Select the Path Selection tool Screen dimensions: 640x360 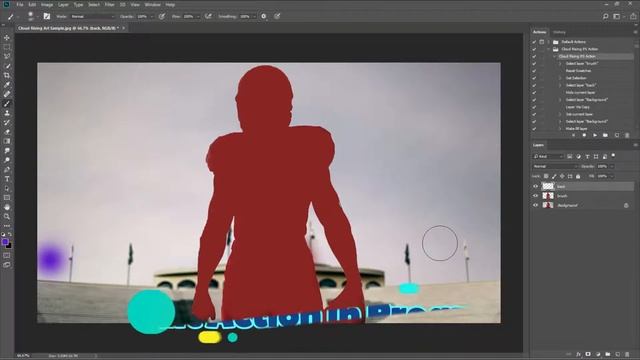tap(7, 188)
